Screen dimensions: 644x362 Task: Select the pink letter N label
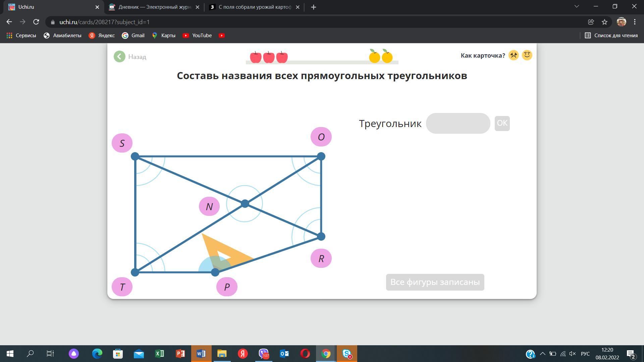click(x=209, y=206)
